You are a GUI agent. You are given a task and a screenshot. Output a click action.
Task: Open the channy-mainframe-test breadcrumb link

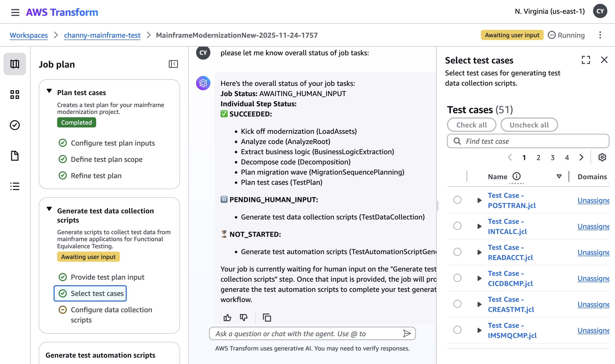(102, 35)
